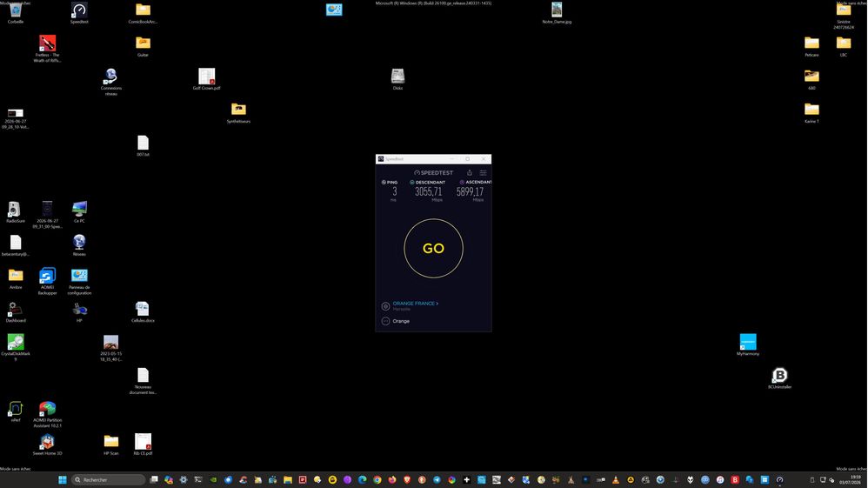Viewport: 868px width, 488px height.
Task: Select the AOMEI Backupper shortcut
Action: tap(47, 281)
